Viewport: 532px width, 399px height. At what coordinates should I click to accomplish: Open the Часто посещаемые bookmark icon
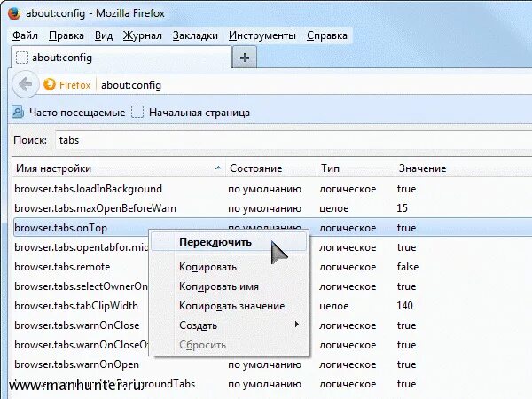coord(18,112)
